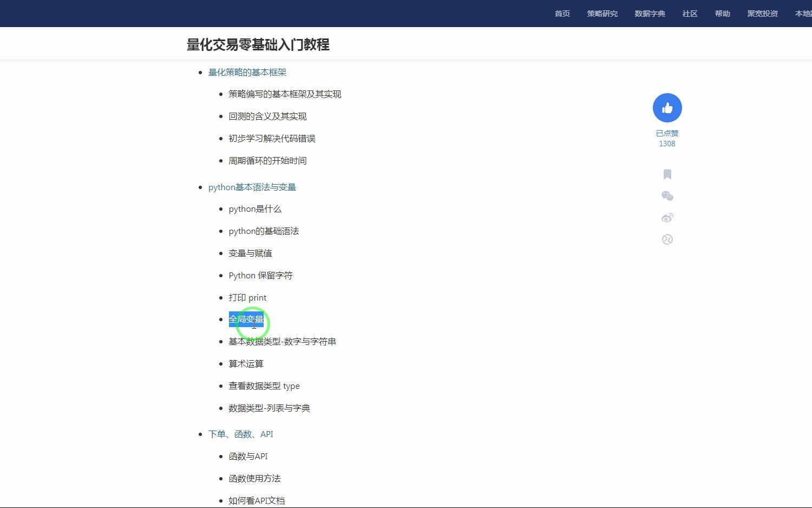
Task: Click 周期循环的开始时间 list entry
Action: [267, 160]
